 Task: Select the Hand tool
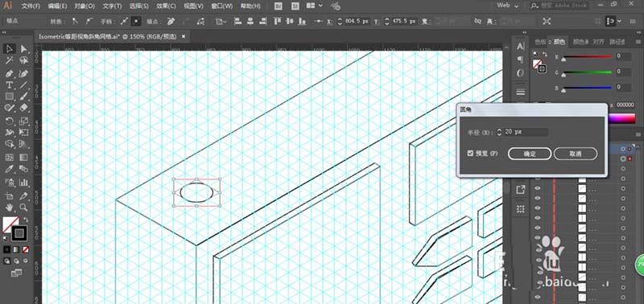[9, 207]
